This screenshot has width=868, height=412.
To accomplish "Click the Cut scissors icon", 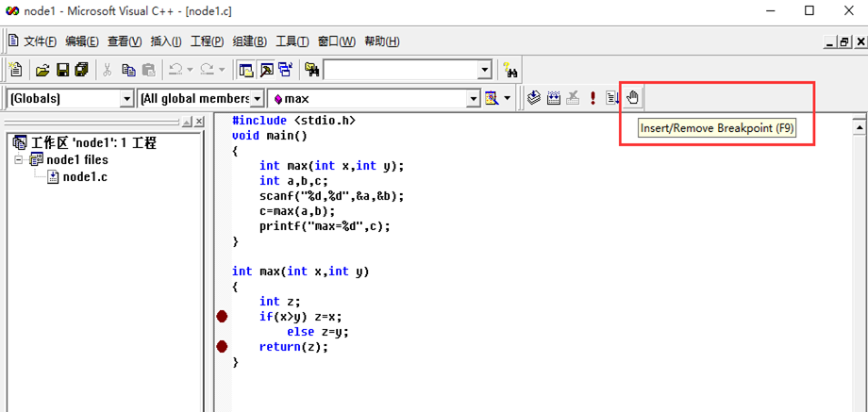I will (108, 70).
